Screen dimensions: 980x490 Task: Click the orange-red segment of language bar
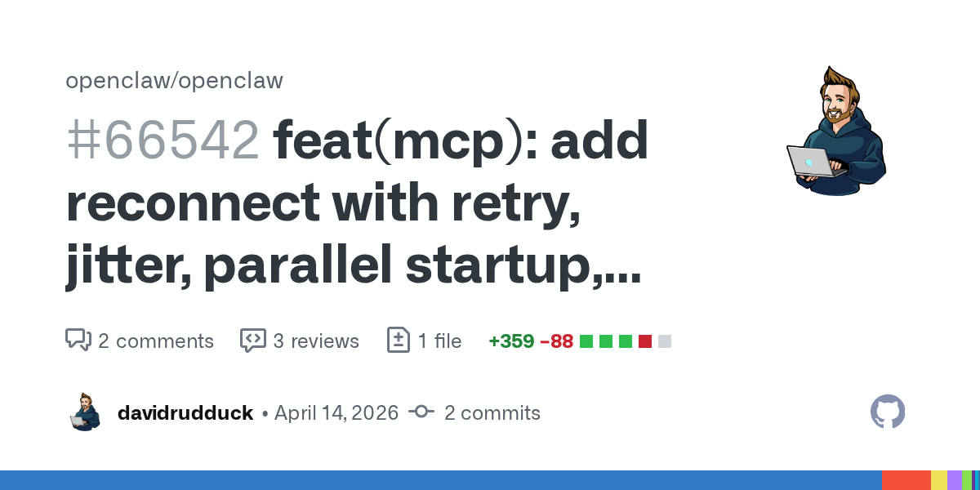pos(906,480)
